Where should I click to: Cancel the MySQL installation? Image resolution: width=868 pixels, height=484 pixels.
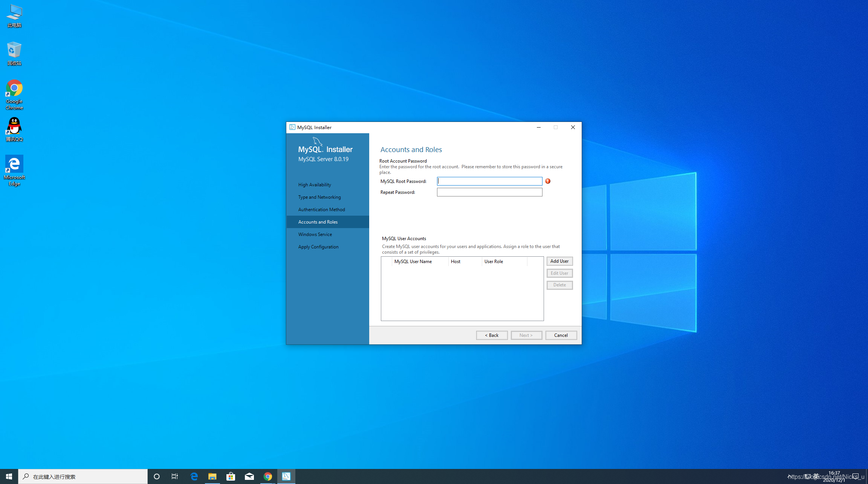pos(561,335)
